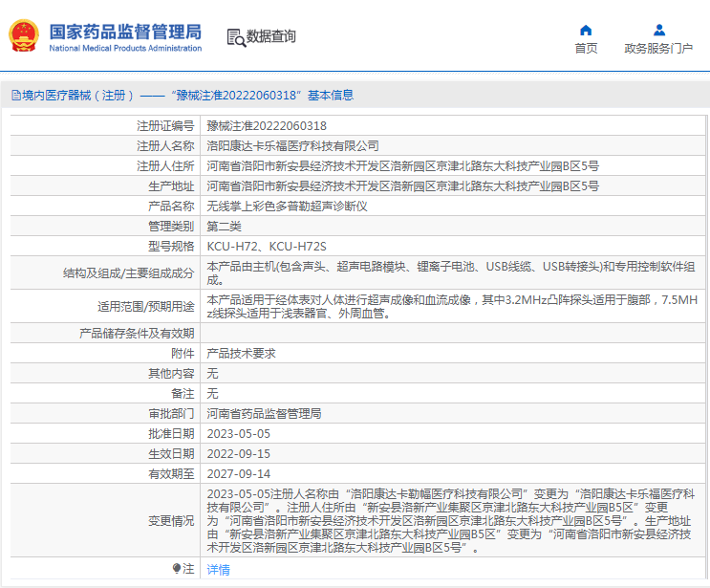The image size is (710, 588).
Task: Click the 产品储存条件及有效期 label
Action: pyautogui.click(x=137, y=334)
